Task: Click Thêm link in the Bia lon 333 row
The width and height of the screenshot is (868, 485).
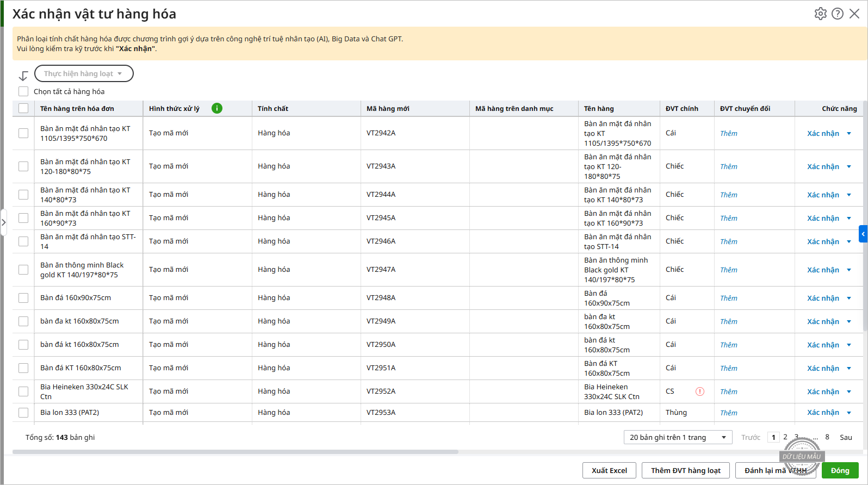Action: tap(728, 413)
